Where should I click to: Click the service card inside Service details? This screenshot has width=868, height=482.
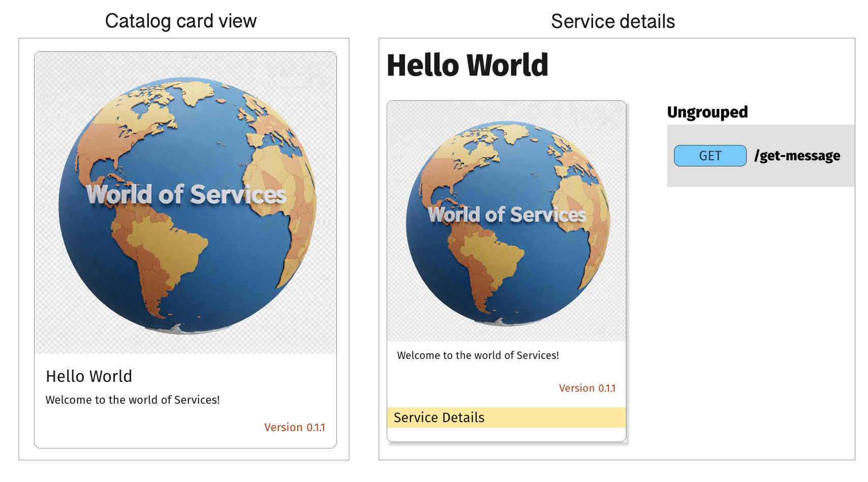pyautogui.click(x=507, y=269)
